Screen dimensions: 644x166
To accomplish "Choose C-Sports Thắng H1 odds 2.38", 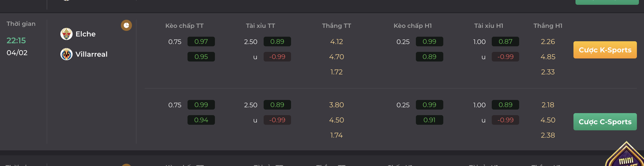I will coord(548,135).
